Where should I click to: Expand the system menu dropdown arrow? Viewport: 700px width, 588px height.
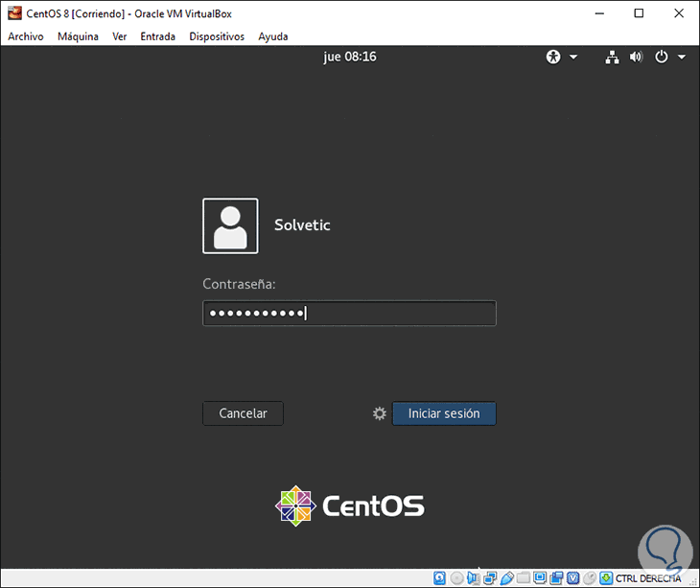682,57
